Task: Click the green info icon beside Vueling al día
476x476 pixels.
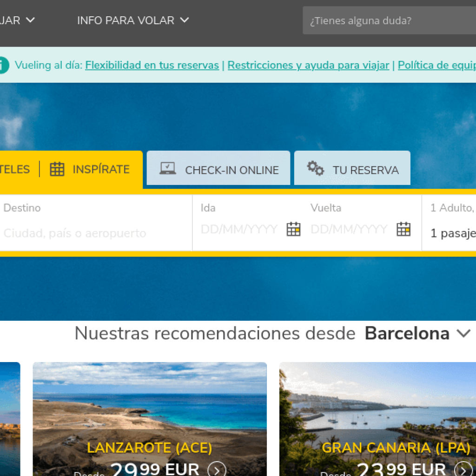Action: 2,66
